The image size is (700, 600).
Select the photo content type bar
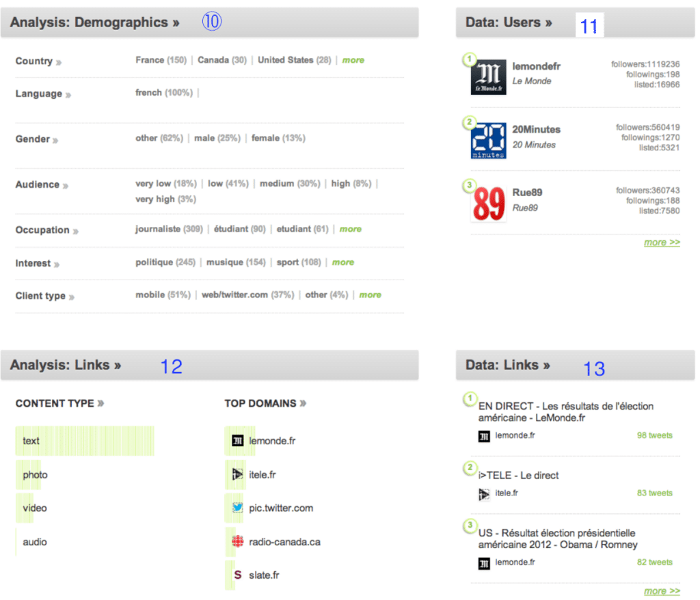(x=28, y=474)
